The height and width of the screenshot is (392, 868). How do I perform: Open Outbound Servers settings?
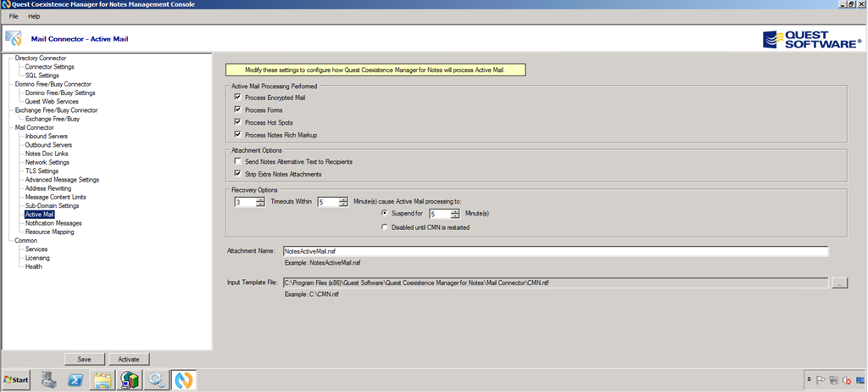pos(48,145)
